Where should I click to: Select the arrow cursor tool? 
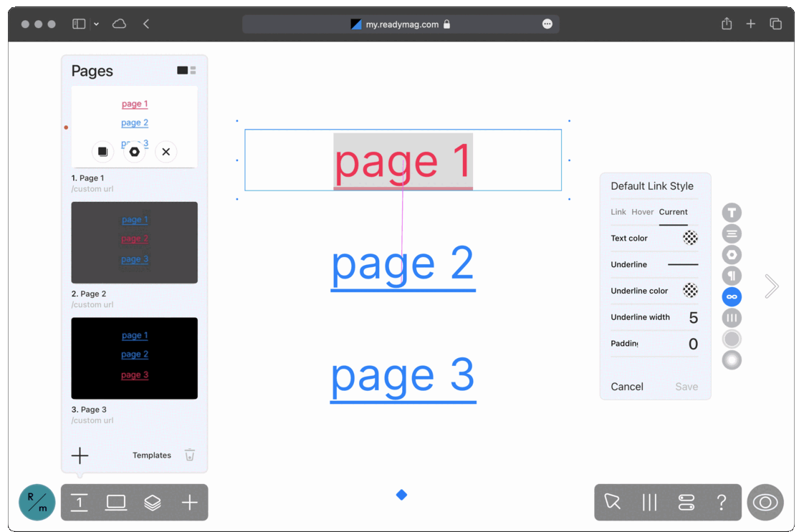612,502
